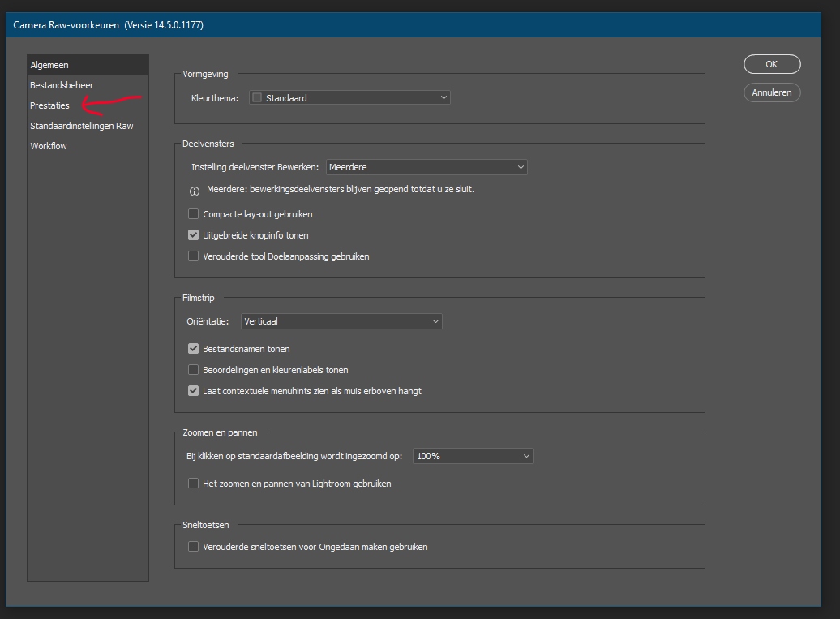
Task: Confirm the dialog with OK
Action: (x=772, y=64)
